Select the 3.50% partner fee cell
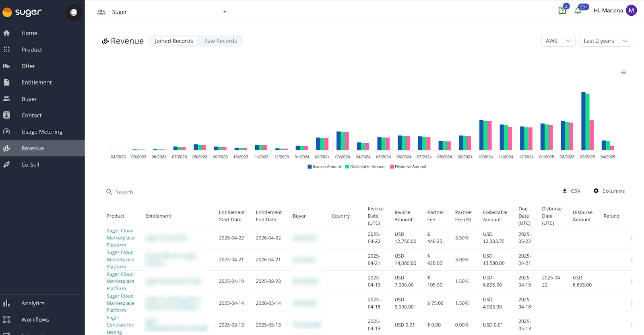644x335 pixels. pos(462,238)
